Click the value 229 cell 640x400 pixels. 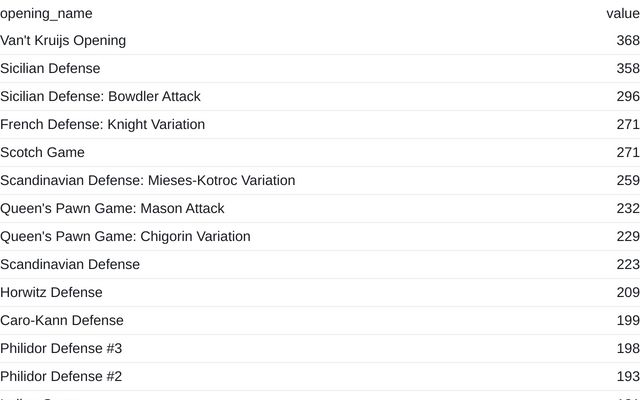(x=627, y=237)
